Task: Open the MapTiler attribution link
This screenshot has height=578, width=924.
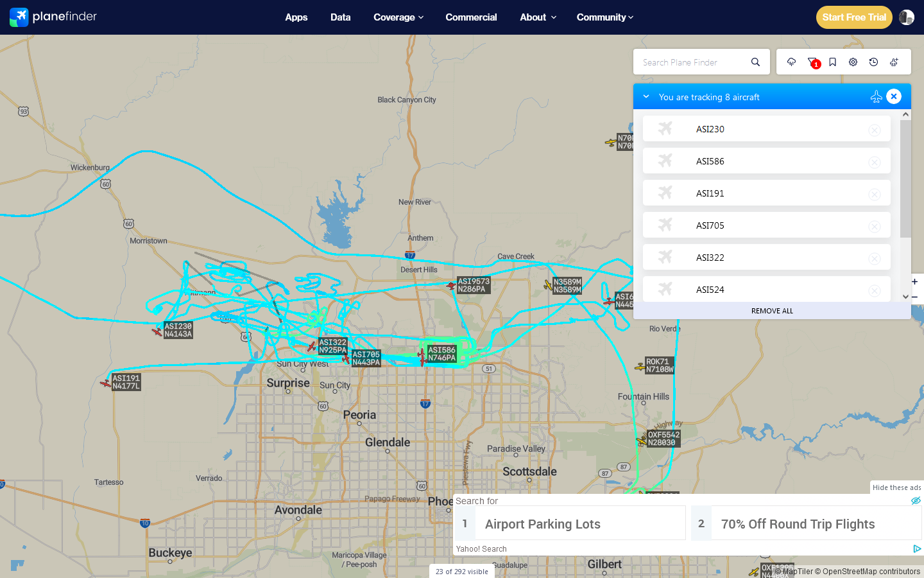Action: click(x=794, y=572)
